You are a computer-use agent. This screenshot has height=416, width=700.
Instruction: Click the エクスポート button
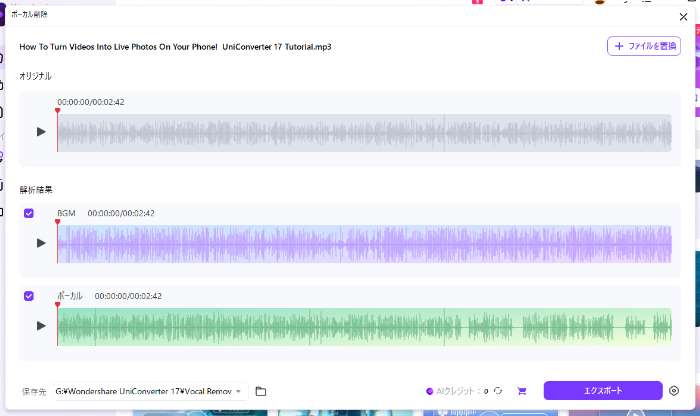tap(602, 391)
